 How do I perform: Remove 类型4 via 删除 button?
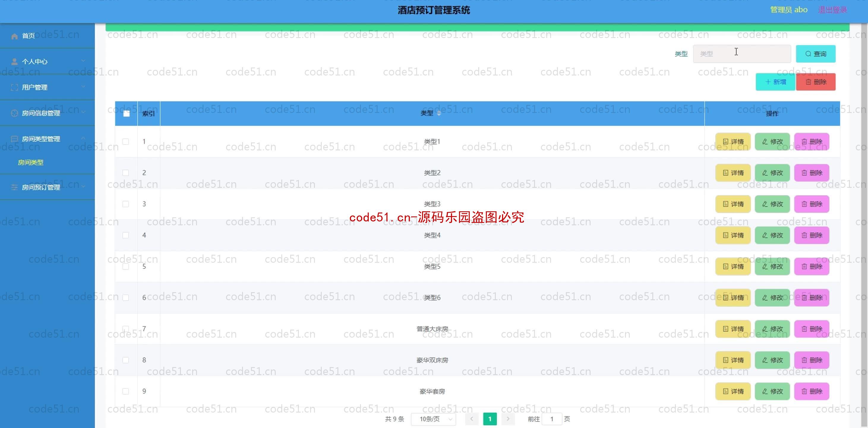(812, 235)
